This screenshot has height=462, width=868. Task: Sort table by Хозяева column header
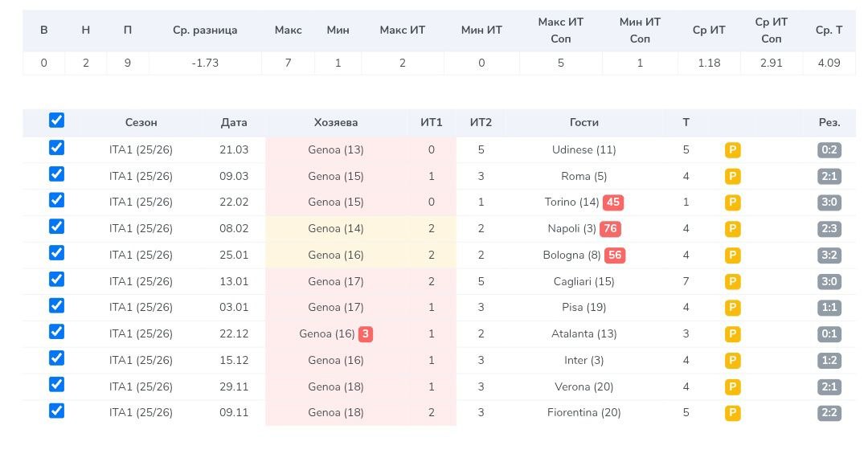tap(336, 123)
